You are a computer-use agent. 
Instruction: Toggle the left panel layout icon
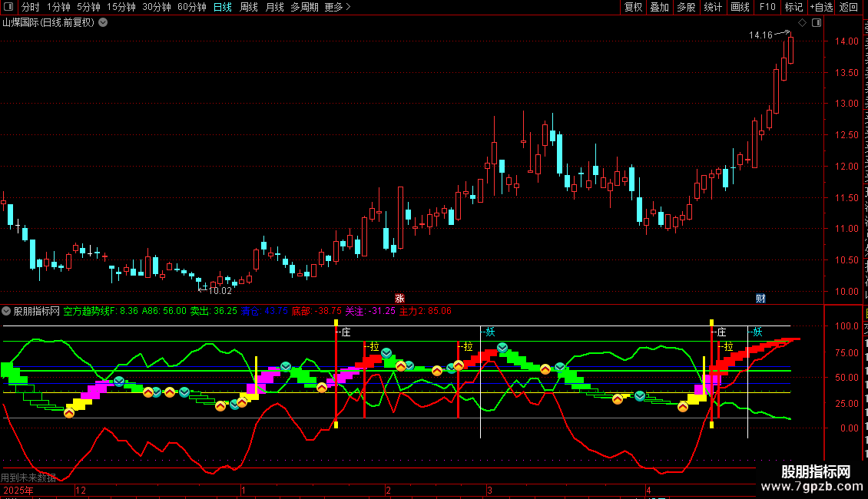(8, 7)
